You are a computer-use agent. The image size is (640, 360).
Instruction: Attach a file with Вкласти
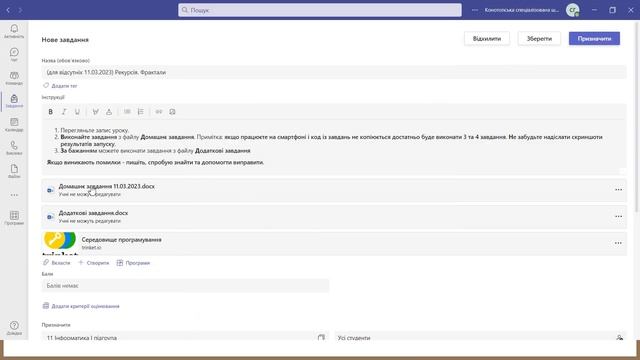pyautogui.click(x=57, y=263)
